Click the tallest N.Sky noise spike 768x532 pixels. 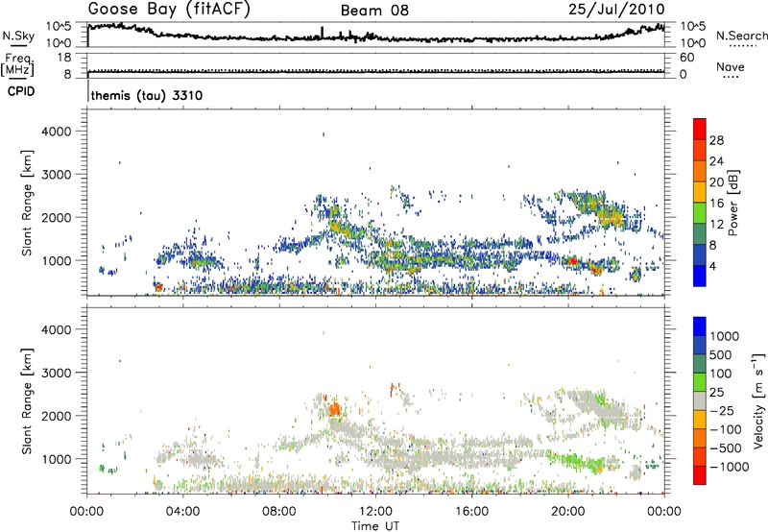pyautogui.click(x=322, y=33)
